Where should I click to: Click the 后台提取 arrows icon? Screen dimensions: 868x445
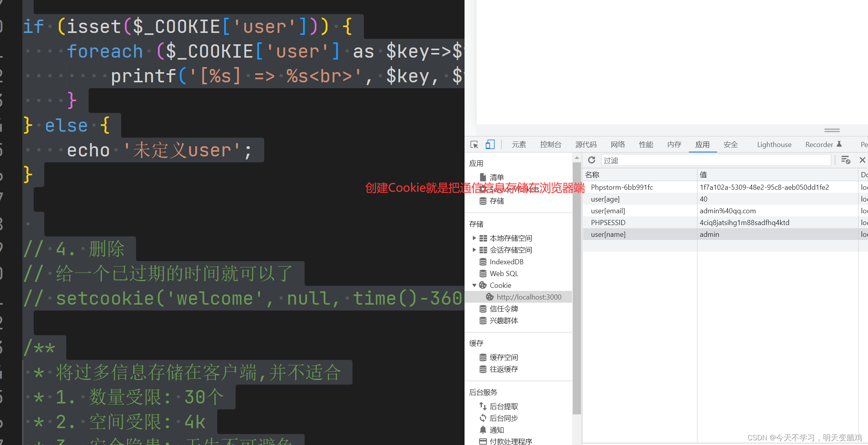pos(483,406)
